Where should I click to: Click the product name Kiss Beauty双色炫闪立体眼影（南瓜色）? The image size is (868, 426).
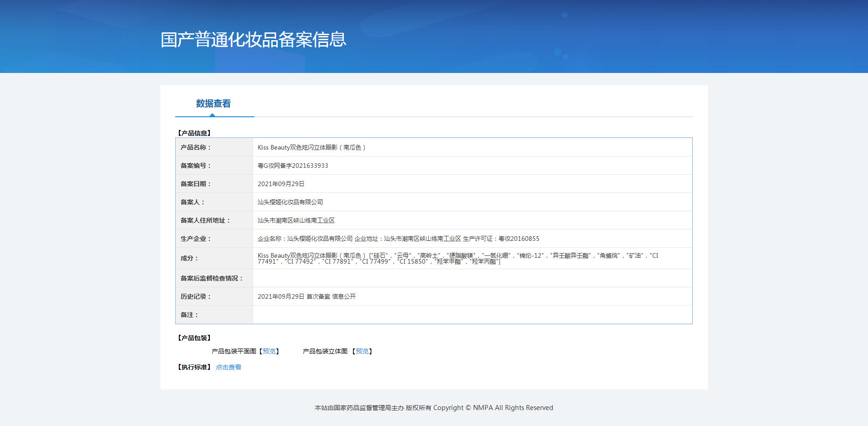tap(312, 147)
